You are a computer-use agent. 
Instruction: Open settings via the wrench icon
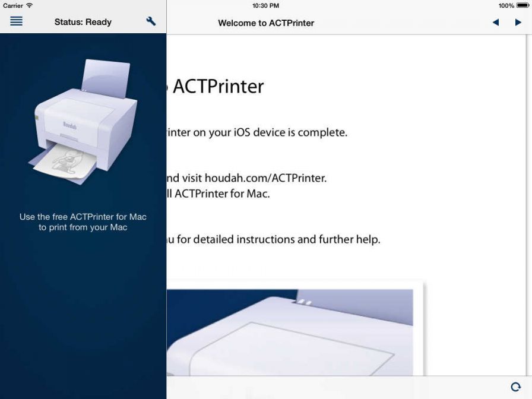[151, 21]
